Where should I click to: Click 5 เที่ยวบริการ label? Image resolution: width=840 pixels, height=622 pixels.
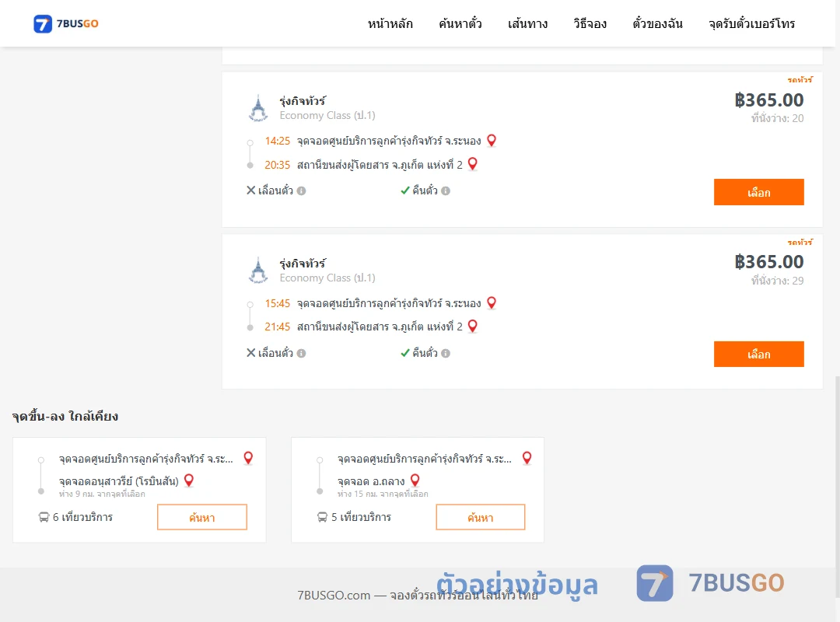click(x=361, y=517)
